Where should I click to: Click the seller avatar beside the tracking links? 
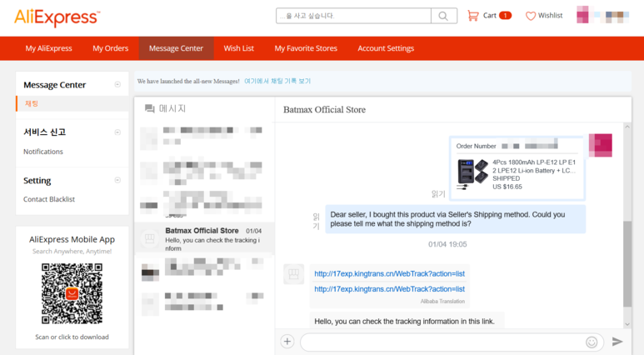pos(293,274)
